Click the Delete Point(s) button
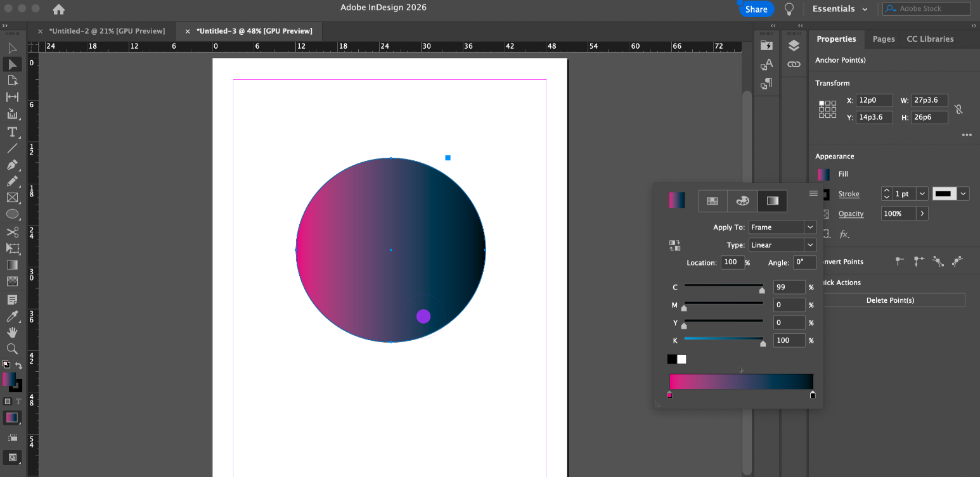Screen dimensions: 980x477 [x=890, y=300]
